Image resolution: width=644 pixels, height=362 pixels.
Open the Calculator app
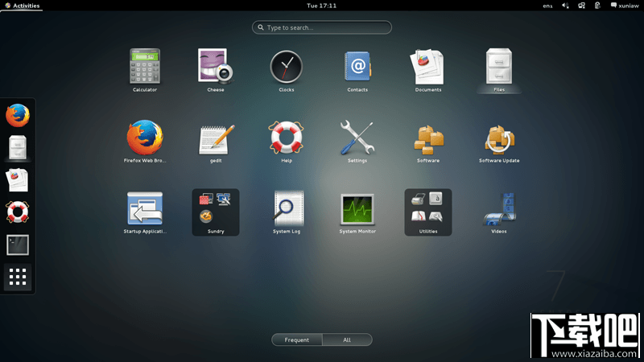coord(145,70)
